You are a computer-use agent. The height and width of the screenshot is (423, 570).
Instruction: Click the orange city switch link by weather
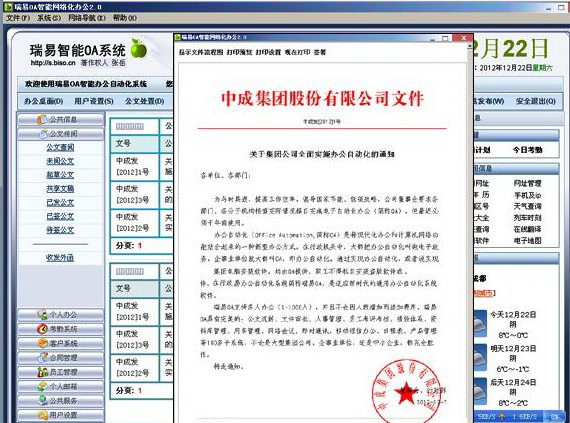point(483,293)
